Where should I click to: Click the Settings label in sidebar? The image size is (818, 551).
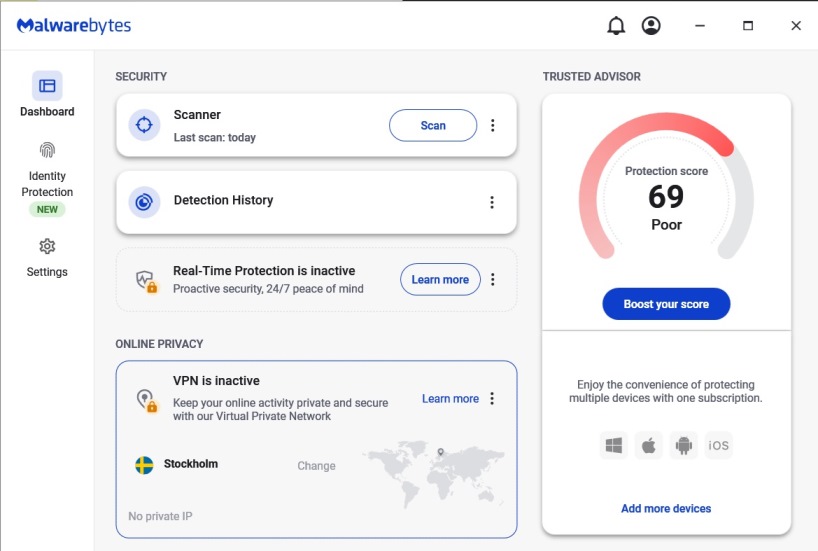point(47,272)
